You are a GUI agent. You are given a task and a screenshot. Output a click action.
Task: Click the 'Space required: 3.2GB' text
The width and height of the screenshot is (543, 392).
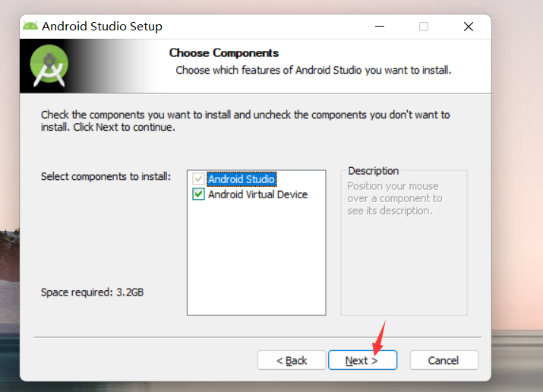pyautogui.click(x=92, y=292)
